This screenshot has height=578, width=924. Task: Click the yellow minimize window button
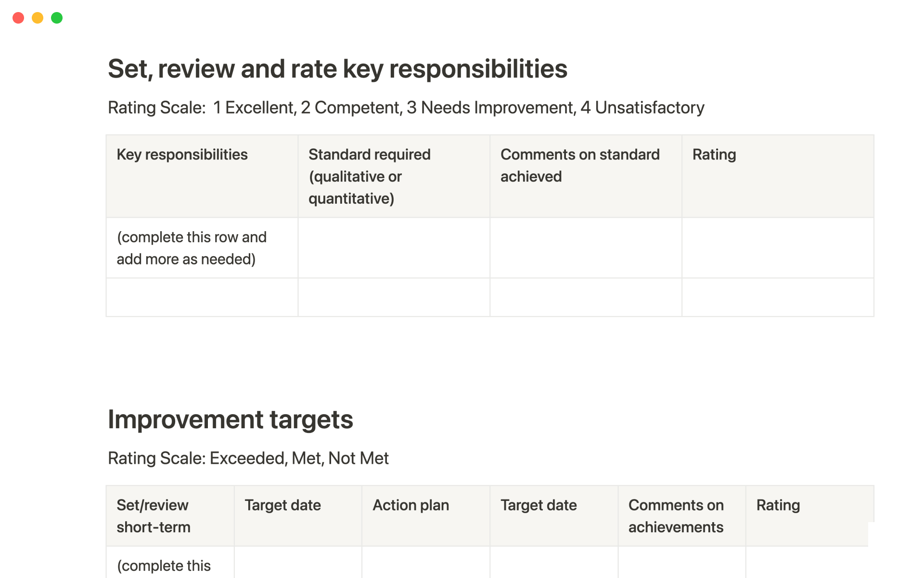pos(38,18)
